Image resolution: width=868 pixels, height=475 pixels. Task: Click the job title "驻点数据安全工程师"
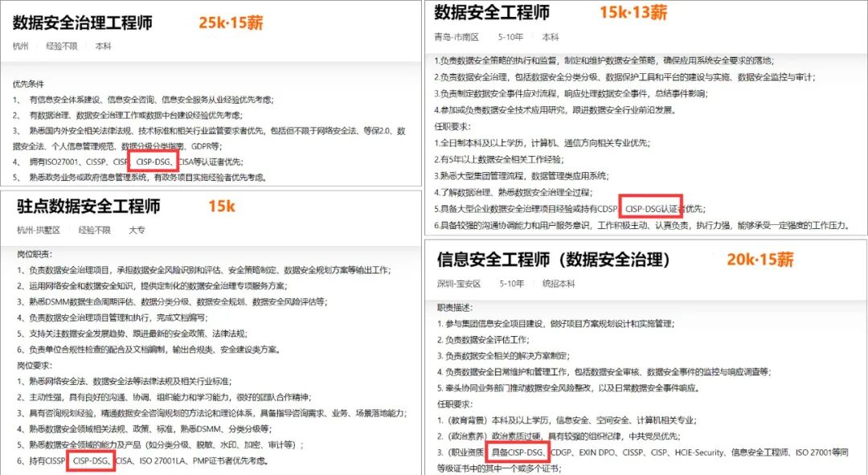(x=88, y=207)
